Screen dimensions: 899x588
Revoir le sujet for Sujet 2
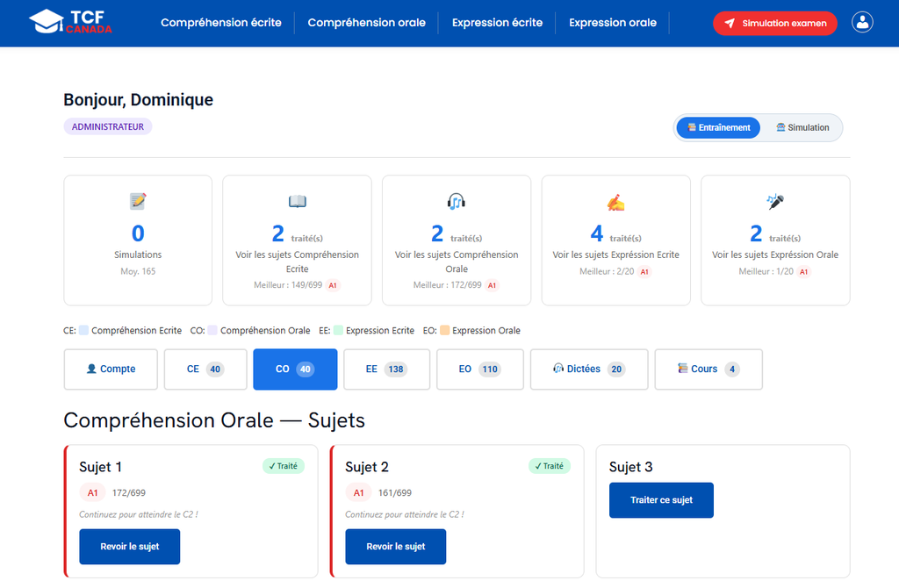tap(396, 547)
